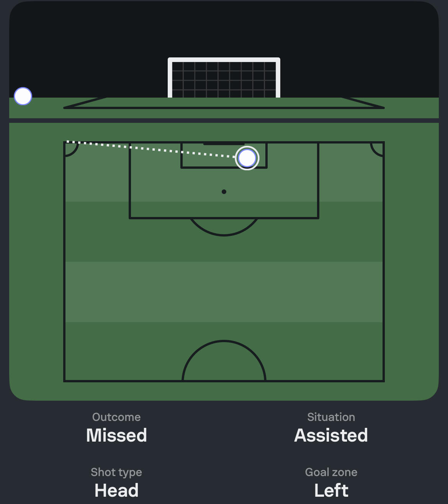Click the center circle arc at bottom
Viewport: 448px width, 504px height.
(x=224, y=342)
